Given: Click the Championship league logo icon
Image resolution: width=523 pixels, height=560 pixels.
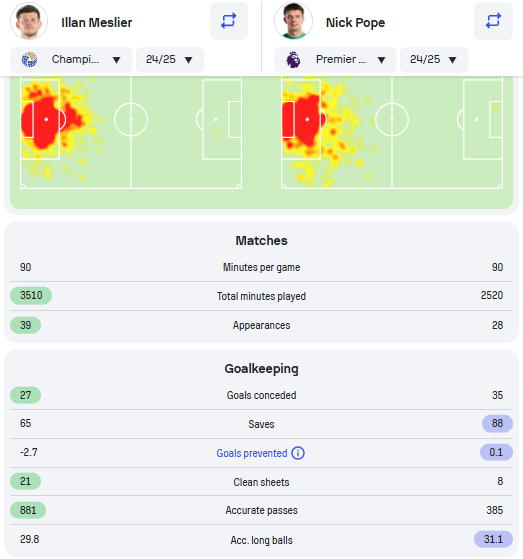Looking at the screenshot, I should (x=29, y=60).
